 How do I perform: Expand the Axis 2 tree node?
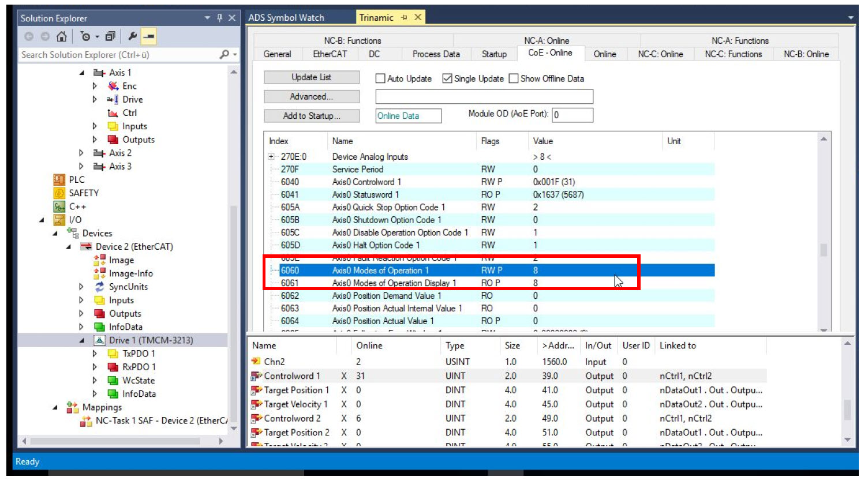pyautogui.click(x=81, y=153)
